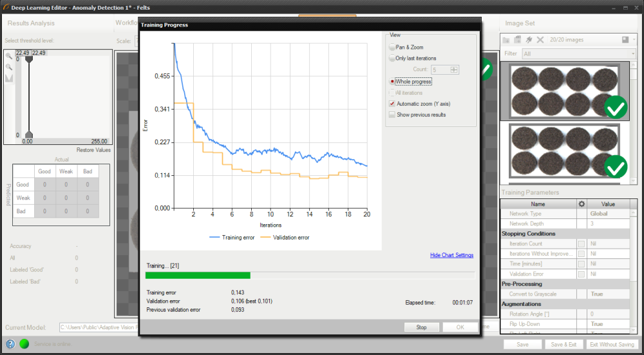Click the histogram icon below zoom tools
Viewport: 644px width, 355px height.
9,78
